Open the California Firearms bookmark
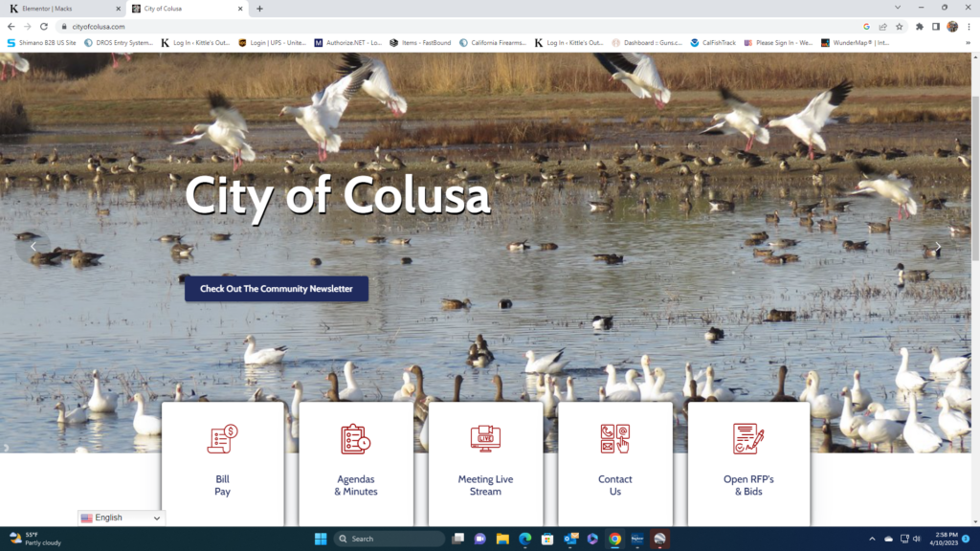The width and height of the screenshot is (980, 551). tap(493, 42)
